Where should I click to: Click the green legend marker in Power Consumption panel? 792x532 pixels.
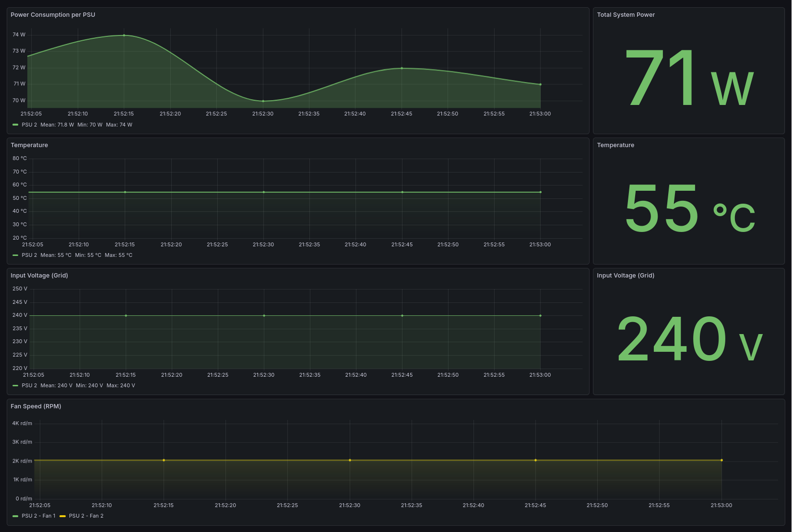click(x=15, y=125)
